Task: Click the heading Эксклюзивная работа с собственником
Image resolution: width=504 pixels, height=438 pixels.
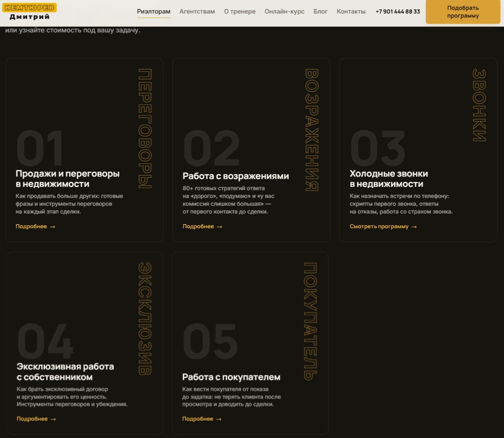Action: pyautogui.click(x=65, y=372)
